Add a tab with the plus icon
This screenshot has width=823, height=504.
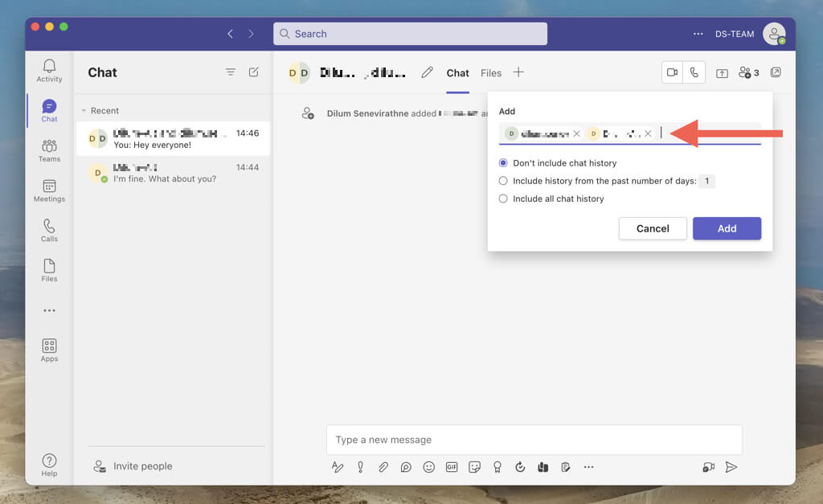click(x=518, y=72)
